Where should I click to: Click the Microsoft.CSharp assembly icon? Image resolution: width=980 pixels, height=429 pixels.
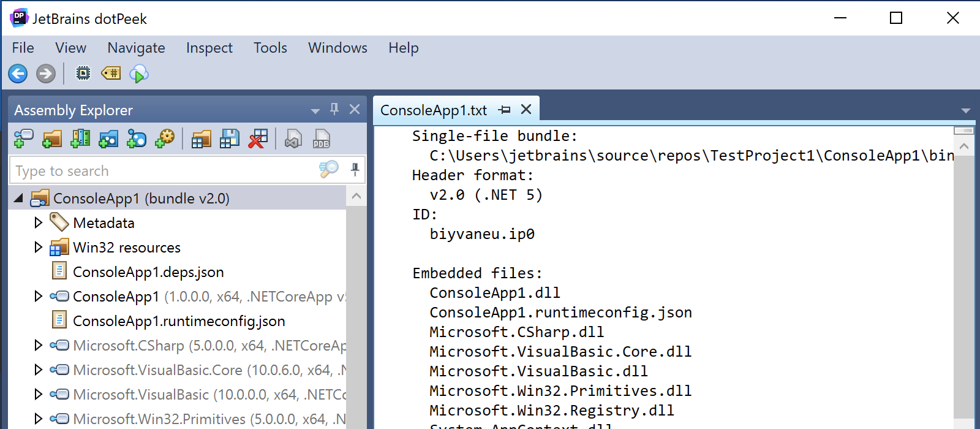click(59, 345)
